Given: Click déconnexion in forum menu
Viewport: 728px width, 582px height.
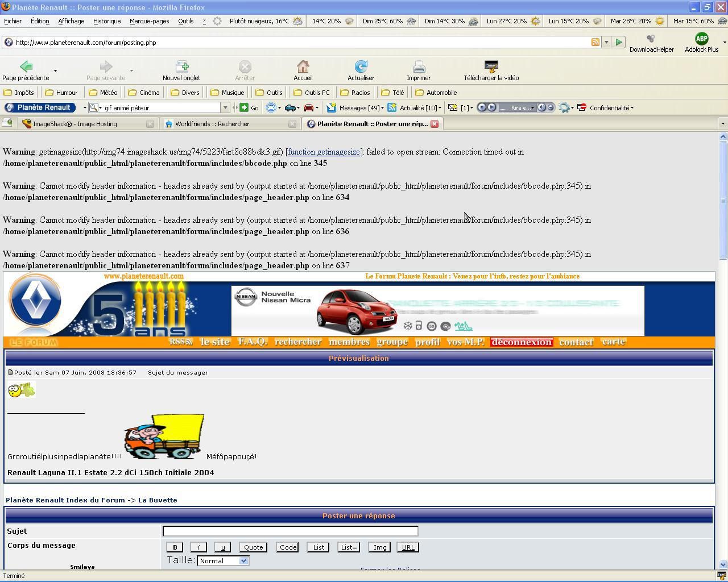Looking at the screenshot, I should pyautogui.click(x=522, y=342).
